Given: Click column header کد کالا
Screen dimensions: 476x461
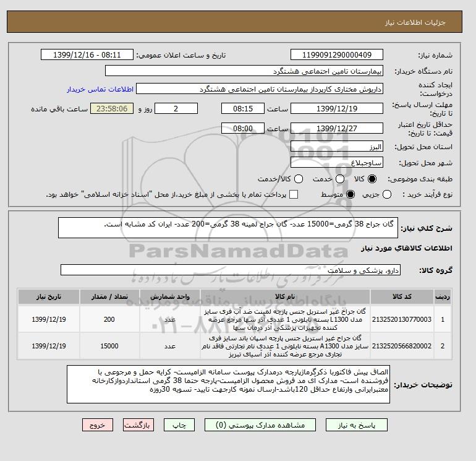Looking at the screenshot, I should (x=402, y=296).
